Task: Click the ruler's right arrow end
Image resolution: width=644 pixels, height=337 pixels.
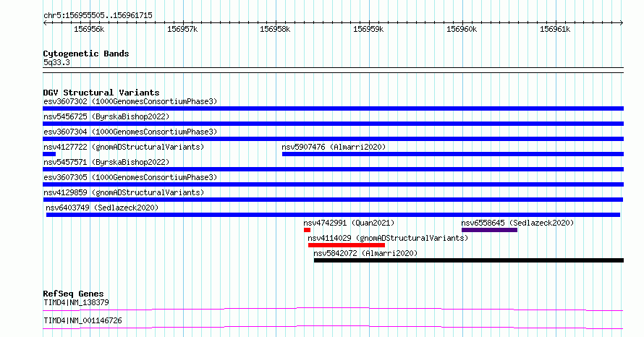Action: click(x=622, y=23)
